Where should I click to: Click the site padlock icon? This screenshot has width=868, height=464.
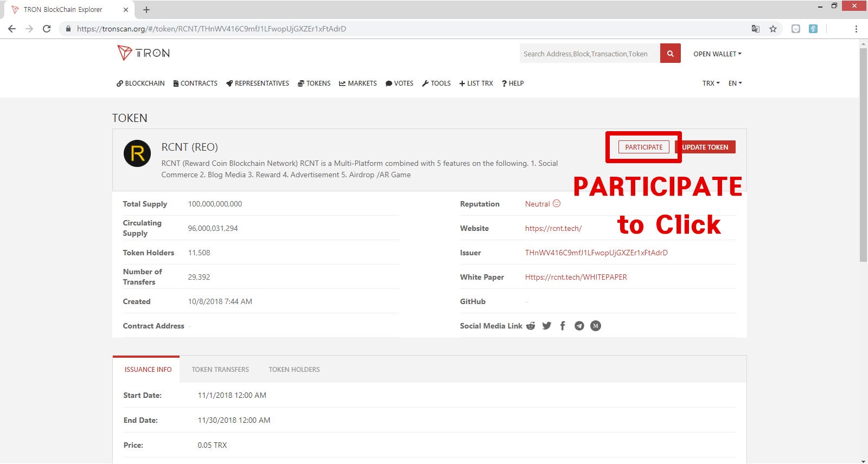point(68,29)
